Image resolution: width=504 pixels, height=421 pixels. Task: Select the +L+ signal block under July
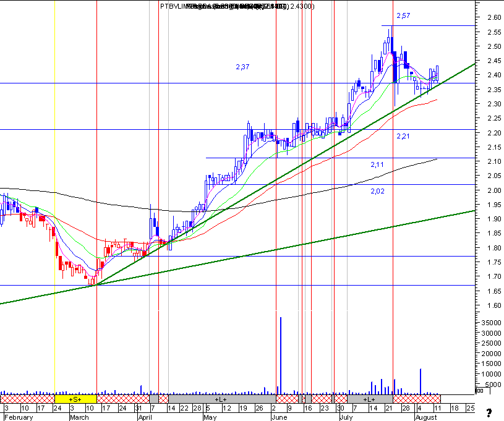click(x=370, y=399)
